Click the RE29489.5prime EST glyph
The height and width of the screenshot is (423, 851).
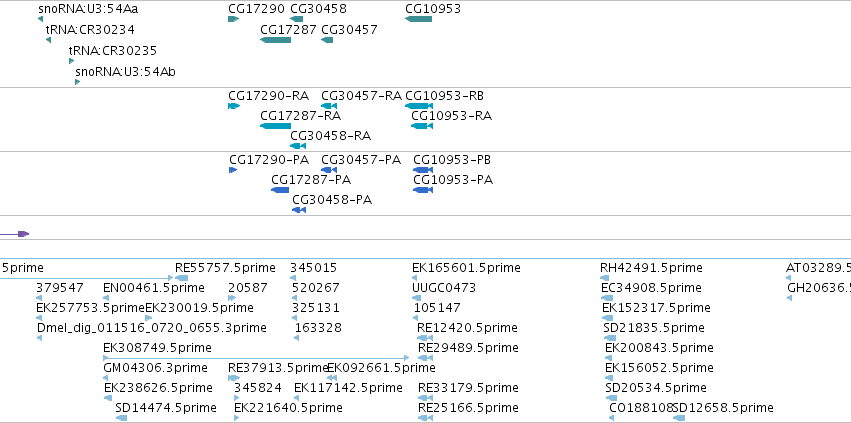point(425,358)
